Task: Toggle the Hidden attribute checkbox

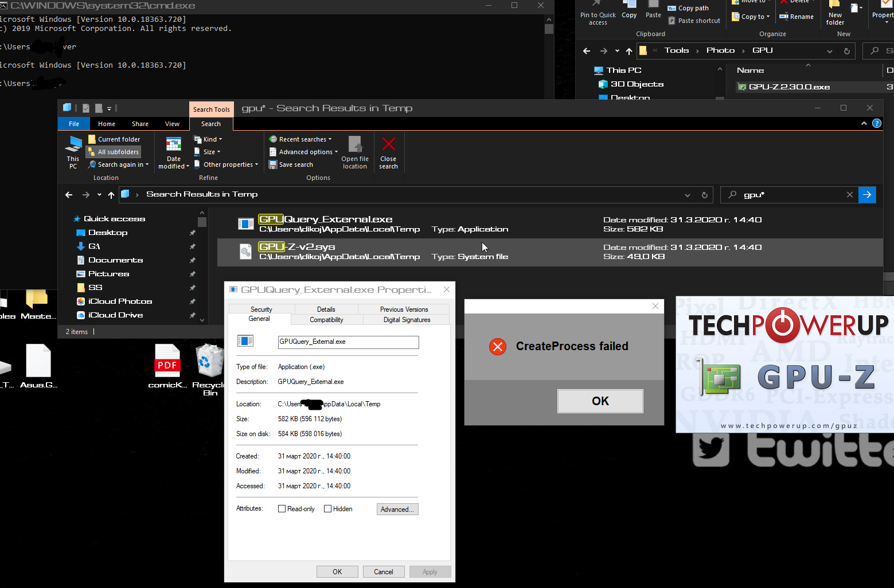Action: click(327, 509)
